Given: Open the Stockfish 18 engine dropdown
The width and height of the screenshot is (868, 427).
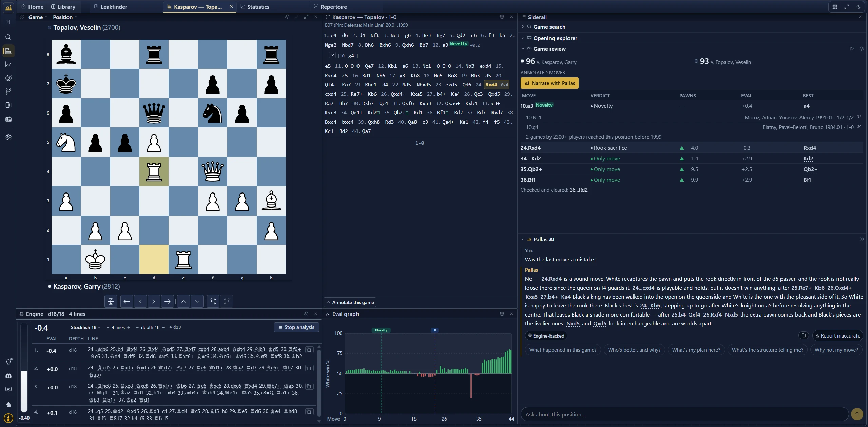Looking at the screenshot, I should coord(85,327).
